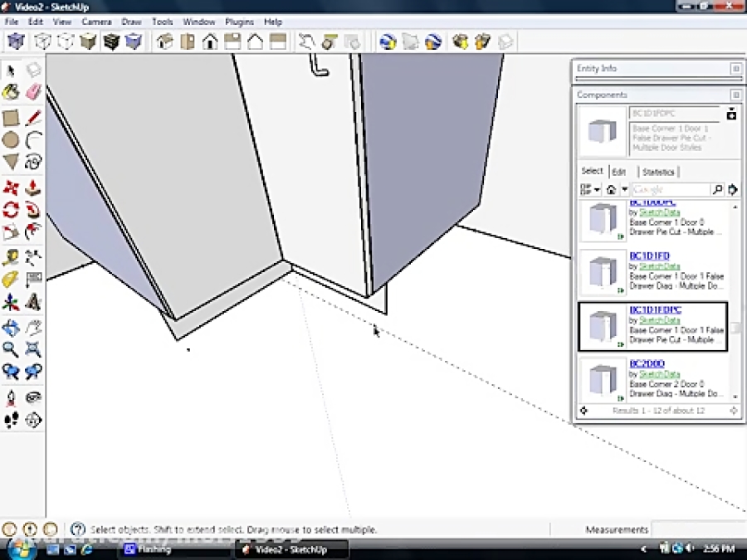Expand the In Model dropdown arrow
The height and width of the screenshot is (560, 747).
pos(623,189)
